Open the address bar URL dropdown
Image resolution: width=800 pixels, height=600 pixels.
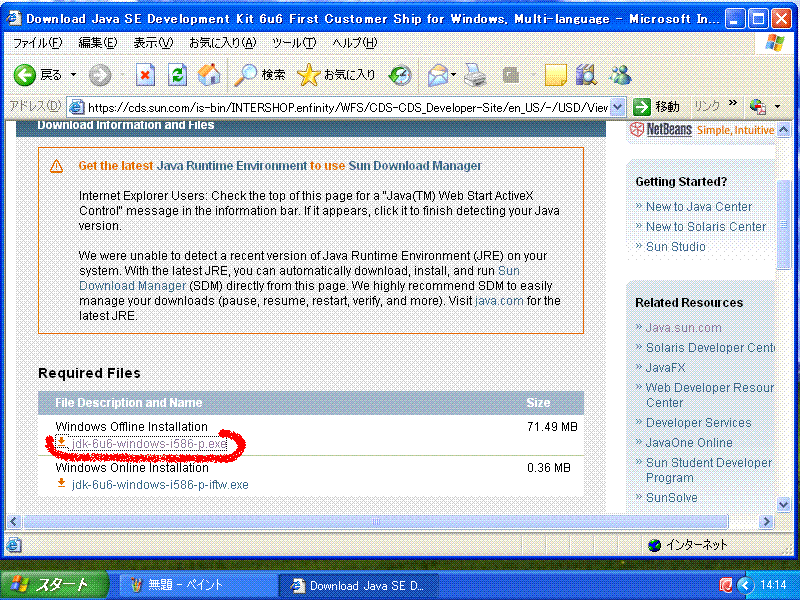point(618,107)
